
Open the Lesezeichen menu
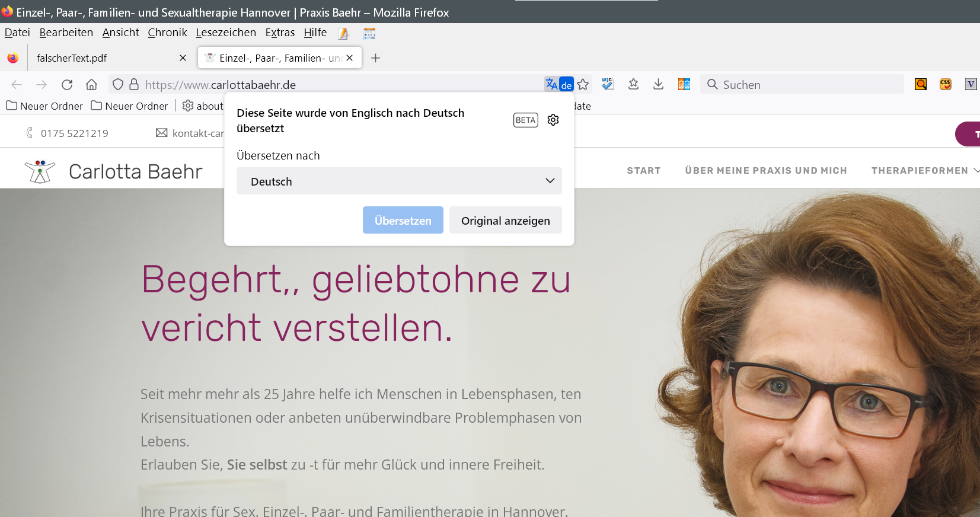pyautogui.click(x=226, y=33)
